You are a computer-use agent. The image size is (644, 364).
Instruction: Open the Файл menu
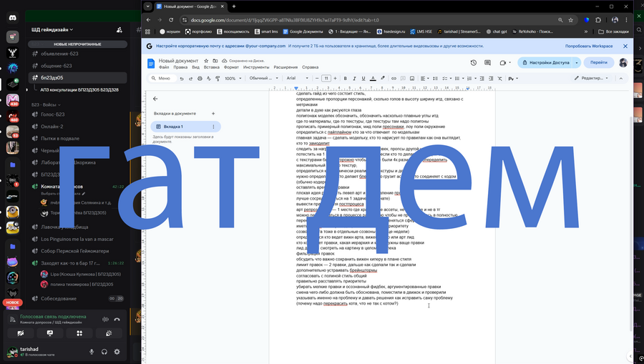pos(164,67)
